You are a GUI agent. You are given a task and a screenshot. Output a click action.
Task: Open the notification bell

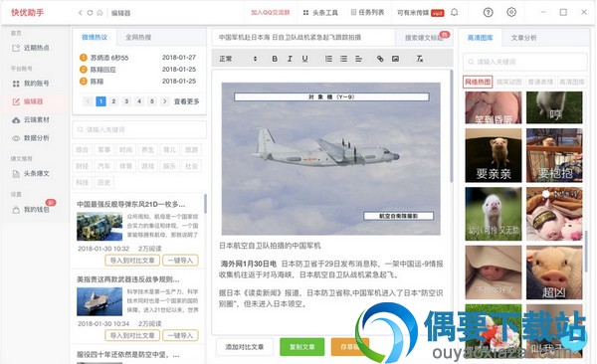click(455, 13)
